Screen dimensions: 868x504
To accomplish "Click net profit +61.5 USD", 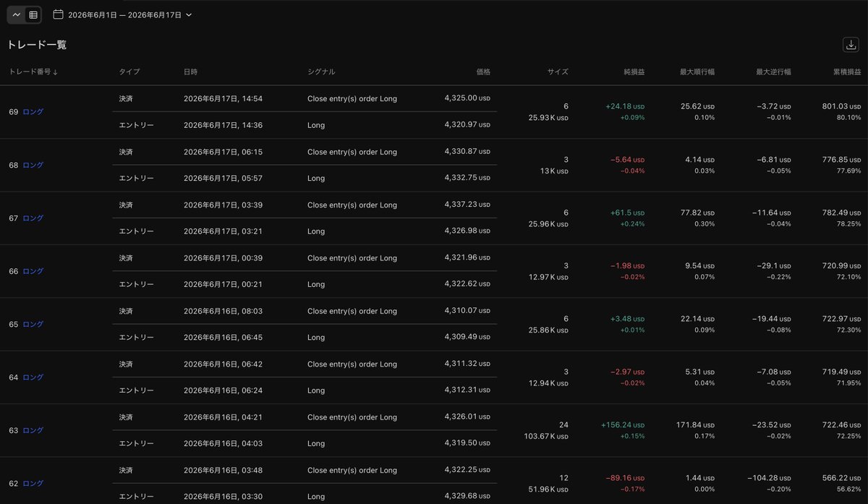I will click(627, 212).
